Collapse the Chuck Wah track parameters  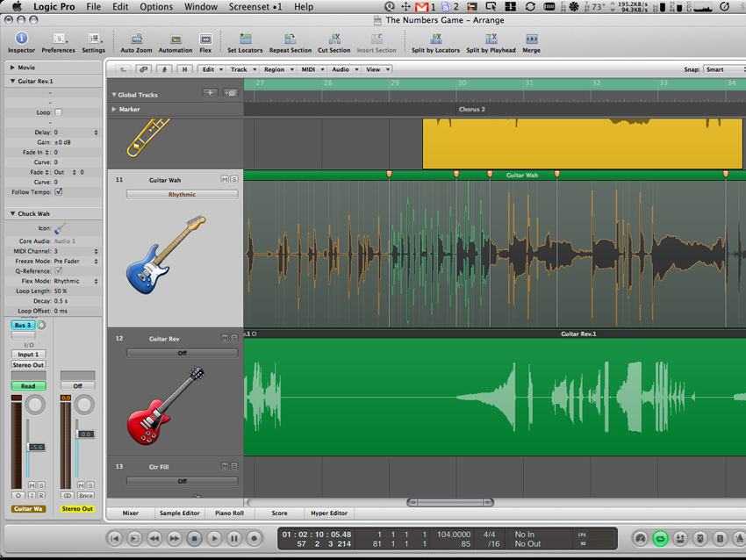tap(12, 213)
